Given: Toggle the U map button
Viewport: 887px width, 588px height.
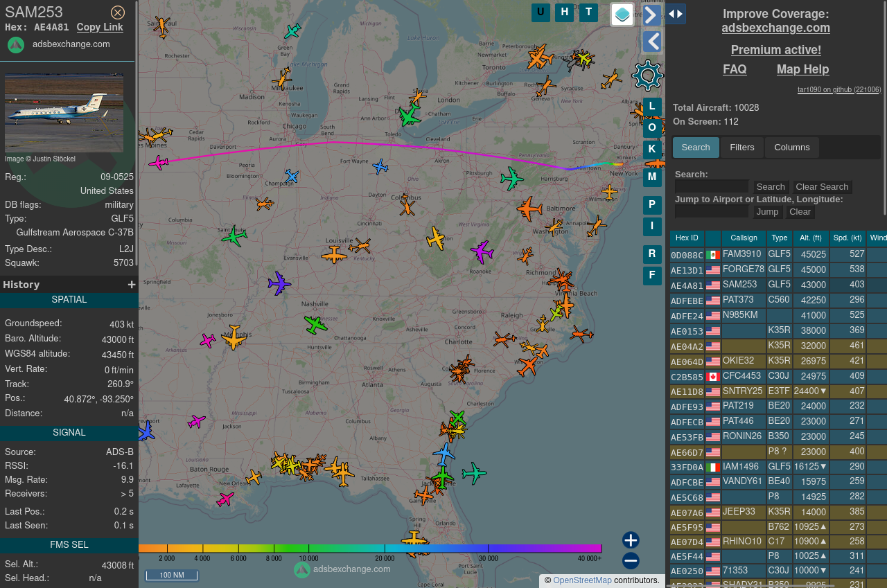Looking at the screenshot, I should [x=541, y=12].
